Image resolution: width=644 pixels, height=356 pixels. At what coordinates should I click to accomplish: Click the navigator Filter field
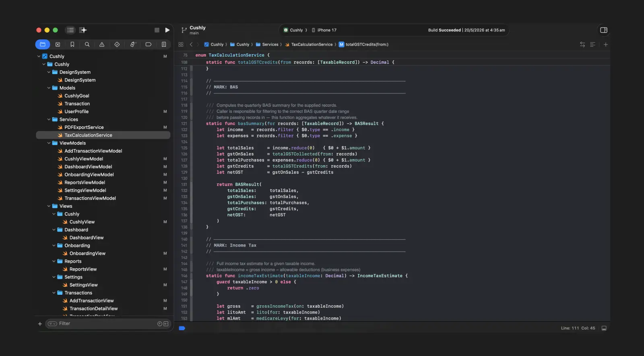[108, 324]
